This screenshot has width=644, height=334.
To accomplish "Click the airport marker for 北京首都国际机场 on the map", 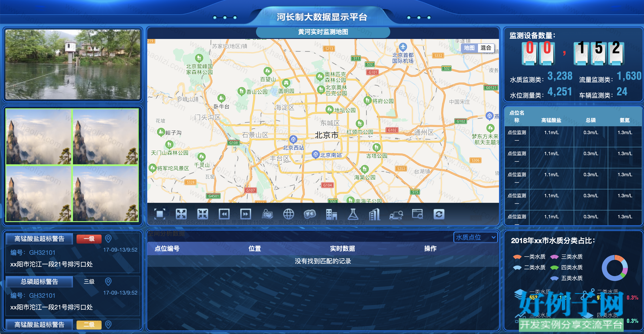I will (x=403, y=47).
